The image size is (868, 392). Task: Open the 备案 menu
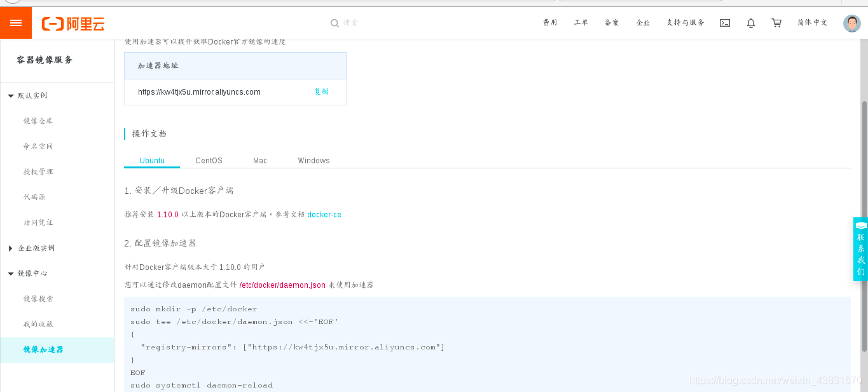click(612, 23)
